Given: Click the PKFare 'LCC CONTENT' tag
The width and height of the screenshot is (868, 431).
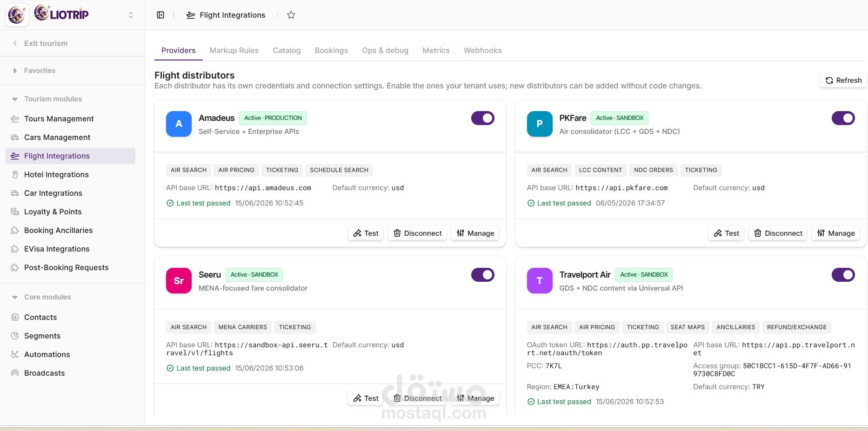Looking at the screenshot, I should click(x=601, y=170).
